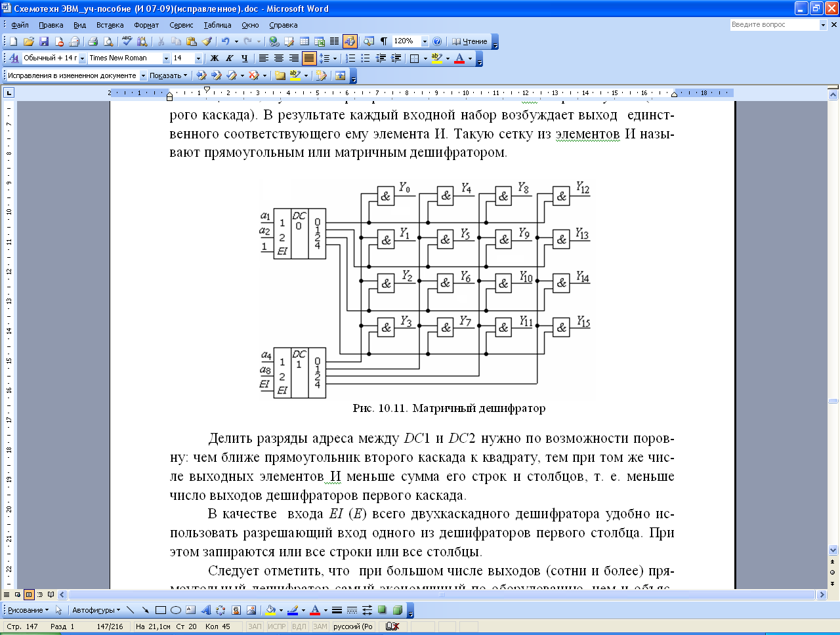Screen dimensions: 840x635
Task: Decrease indent in Formatting toolbar
Action: (x=381, y=58)
